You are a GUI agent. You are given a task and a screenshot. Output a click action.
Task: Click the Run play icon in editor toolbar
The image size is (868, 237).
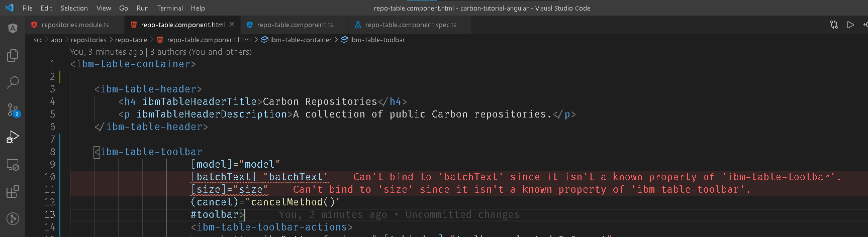pos(850,25)
